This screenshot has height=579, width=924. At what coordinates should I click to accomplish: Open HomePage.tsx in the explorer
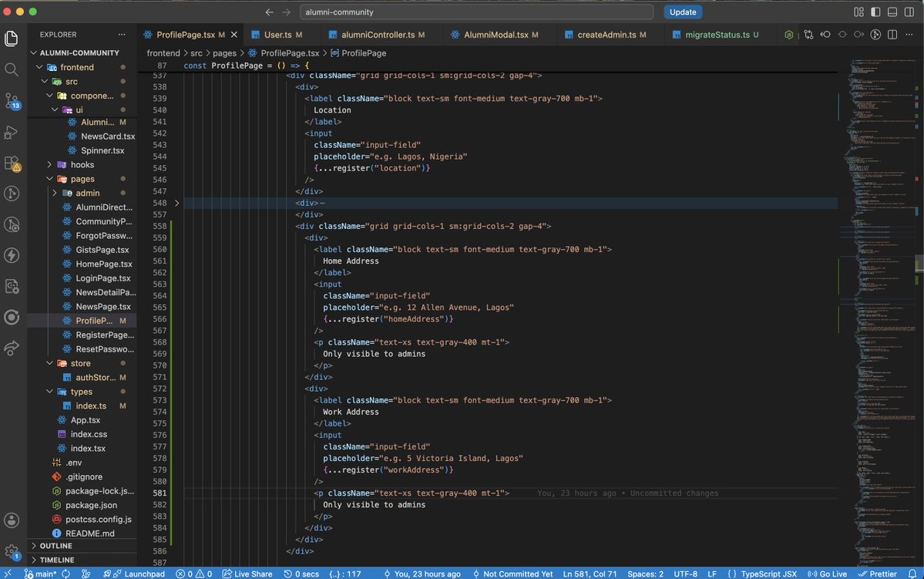coord(104,264)
